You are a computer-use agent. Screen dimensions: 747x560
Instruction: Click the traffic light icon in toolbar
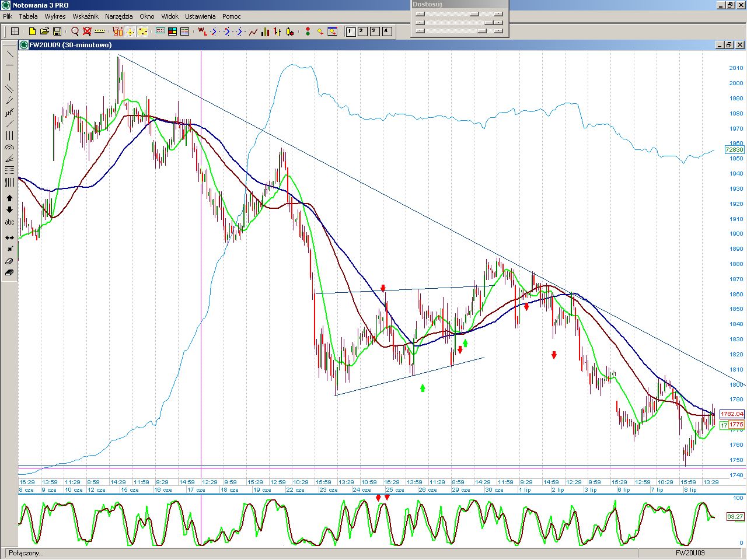(308, 32)
